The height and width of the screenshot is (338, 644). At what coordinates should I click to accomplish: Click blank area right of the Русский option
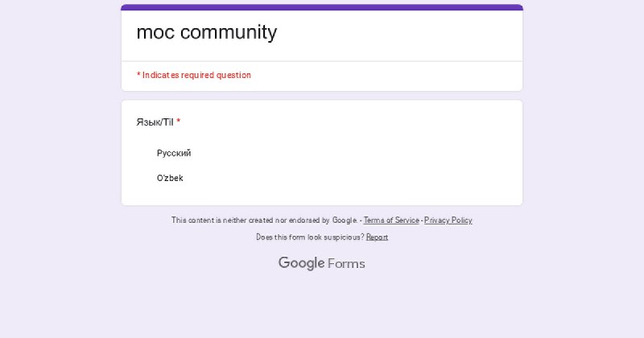click(x=349, y=153)
